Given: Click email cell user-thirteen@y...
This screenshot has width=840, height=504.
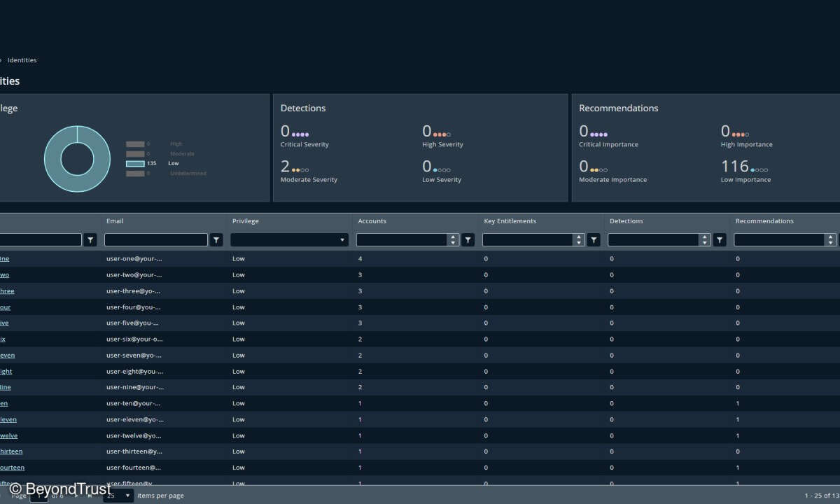Looking at the screenshot, I should pos(134,451).
